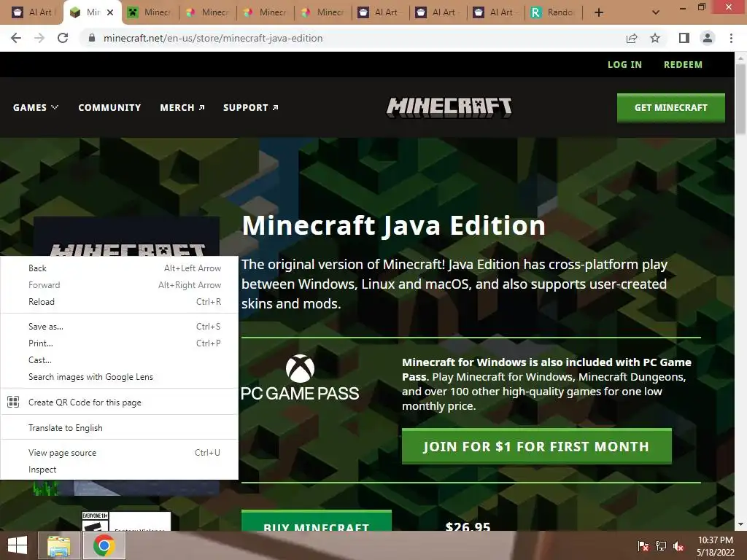Open the Windows Start button

(18, 545)
